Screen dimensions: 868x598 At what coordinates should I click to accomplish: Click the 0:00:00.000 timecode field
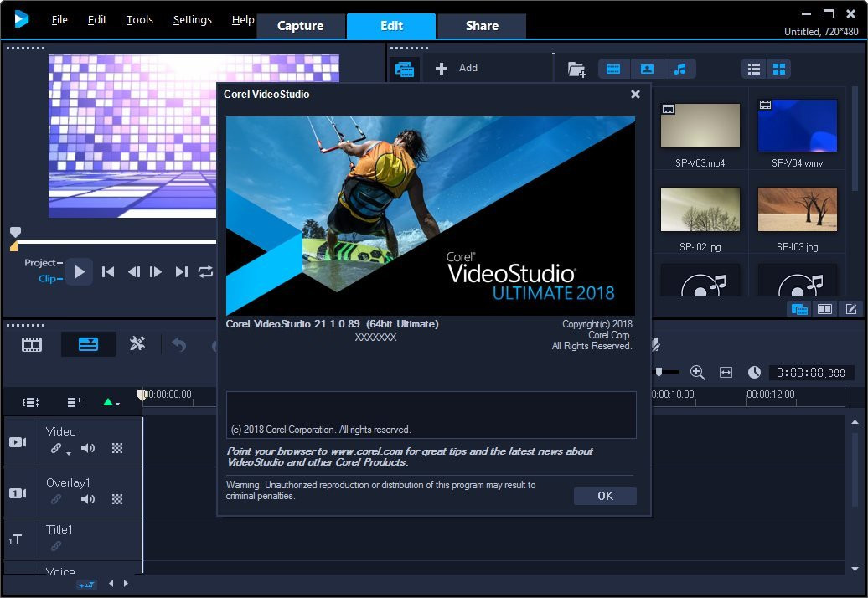coord(811,373)
